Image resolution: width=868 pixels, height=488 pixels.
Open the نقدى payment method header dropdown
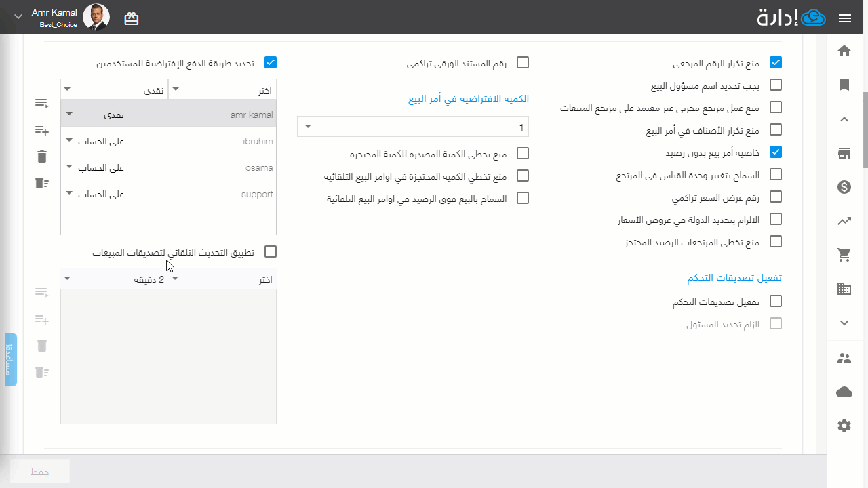(115, 89)
